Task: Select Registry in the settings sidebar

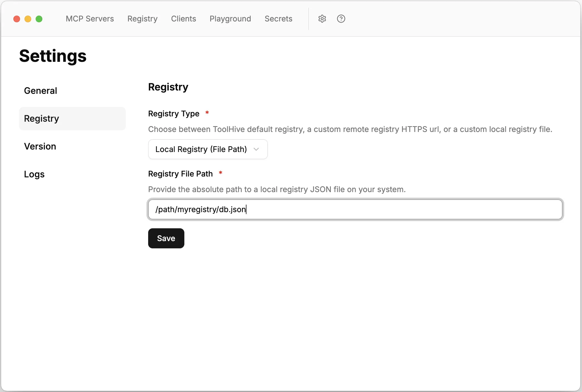Action: (41, 118)
